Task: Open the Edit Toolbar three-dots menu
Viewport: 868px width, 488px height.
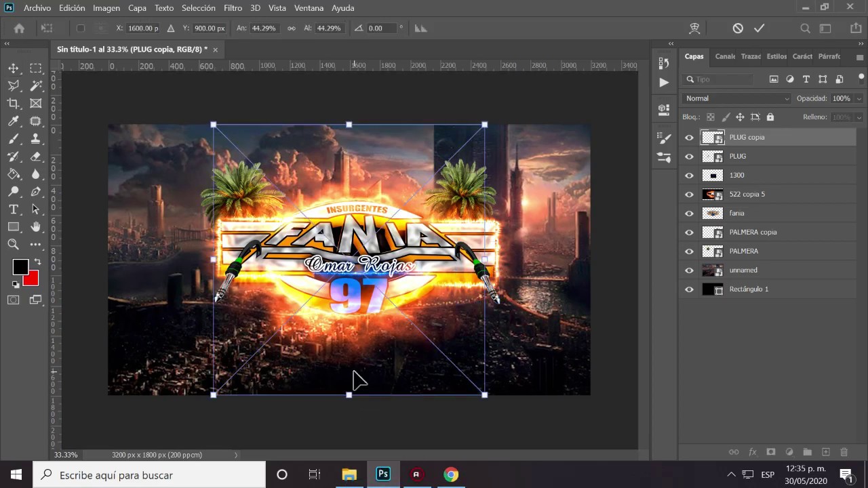Action: coord(36,245)
